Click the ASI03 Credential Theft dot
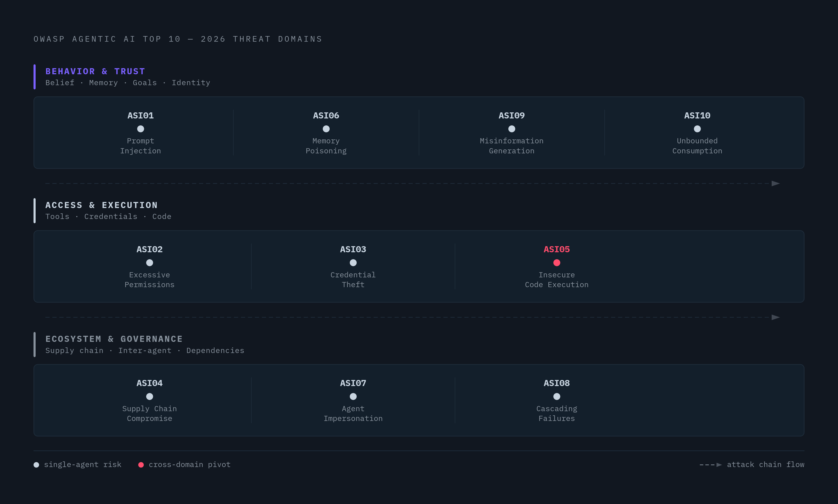 tap(353, 262)
